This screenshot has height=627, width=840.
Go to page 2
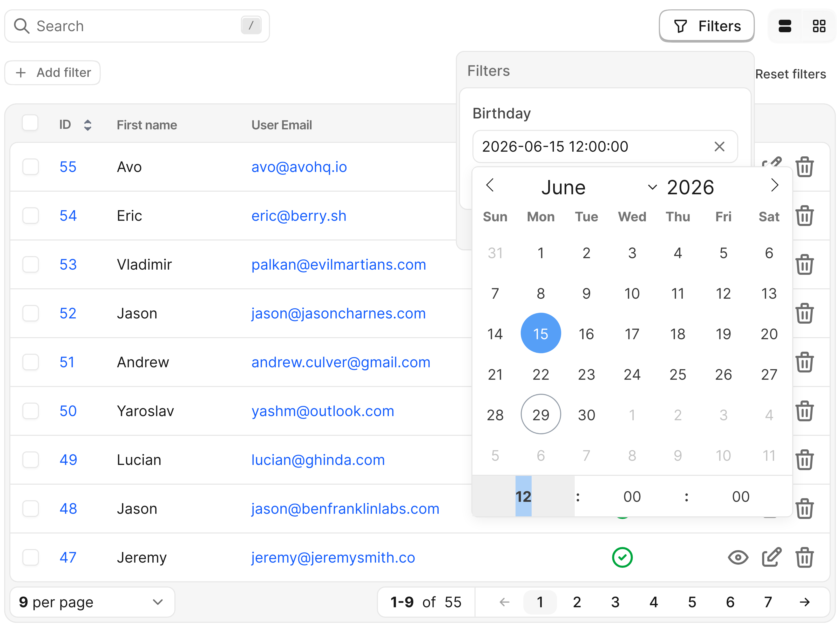tap(577, 602)
